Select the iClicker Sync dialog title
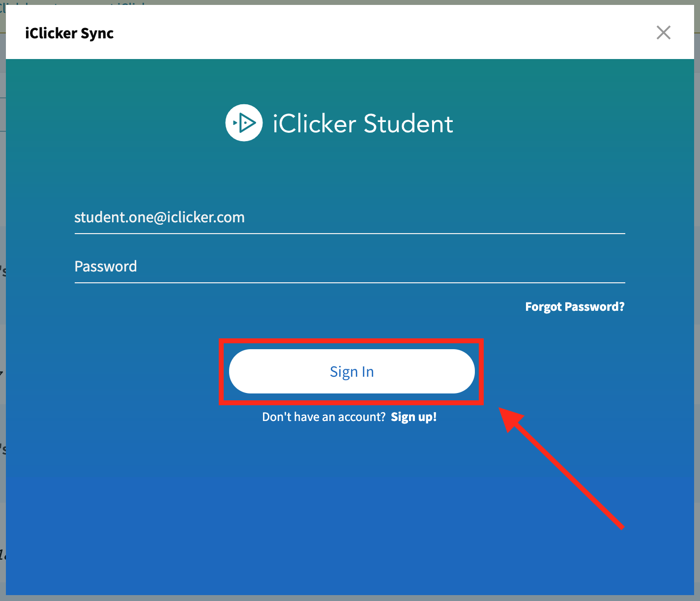The height and width of the screenshot is (601, 700). coord(69,33)
